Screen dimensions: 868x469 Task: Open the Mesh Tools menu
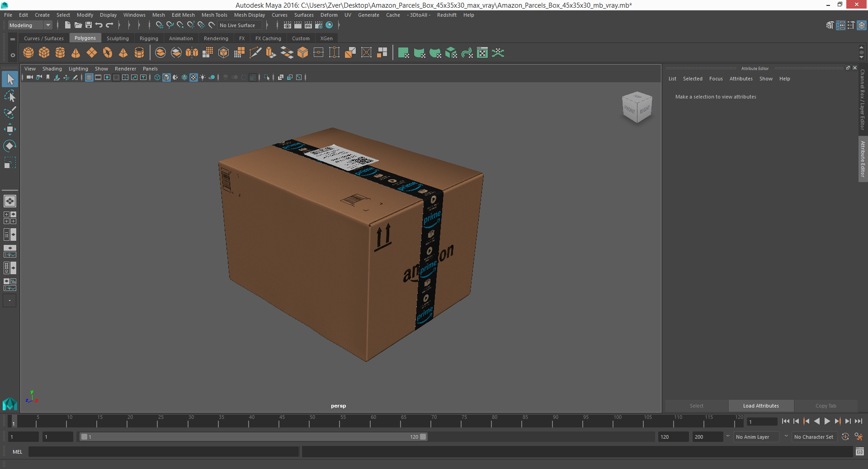pos(214,15)
